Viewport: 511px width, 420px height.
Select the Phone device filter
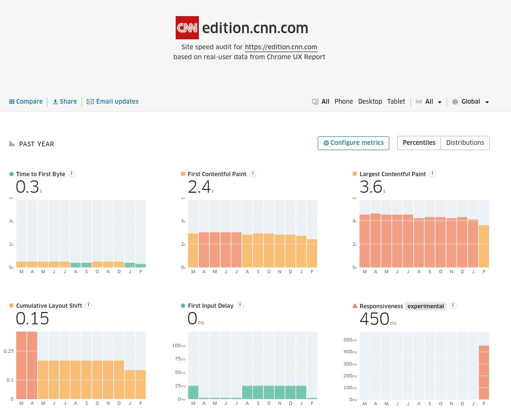click(x=343, y=101)
